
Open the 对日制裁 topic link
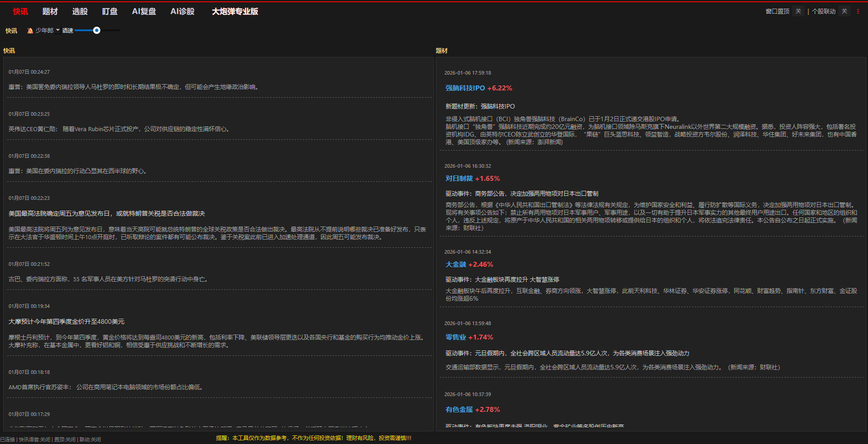459,179
